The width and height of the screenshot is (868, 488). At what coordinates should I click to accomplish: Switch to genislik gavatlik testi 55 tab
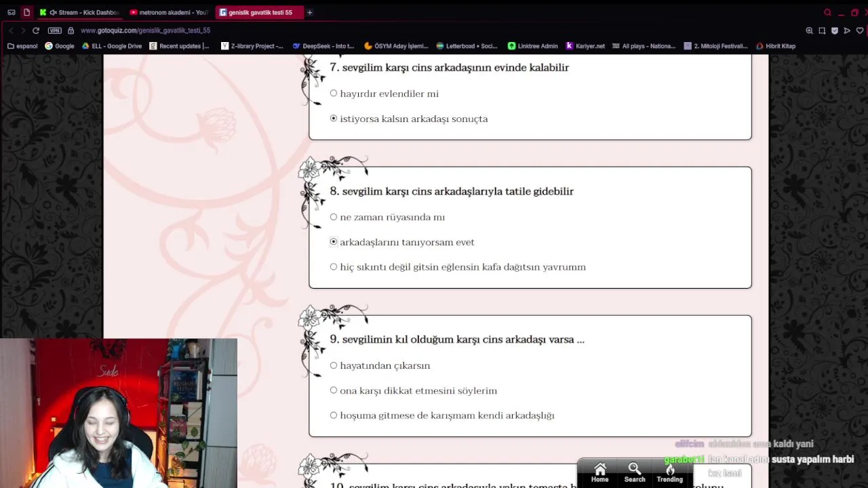pyautogui.click(x=260, y=12)
